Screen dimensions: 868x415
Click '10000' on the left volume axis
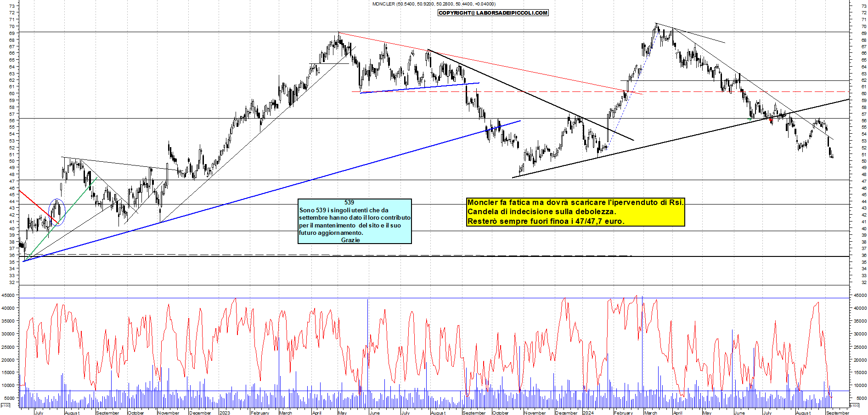(x=9, y=385)
